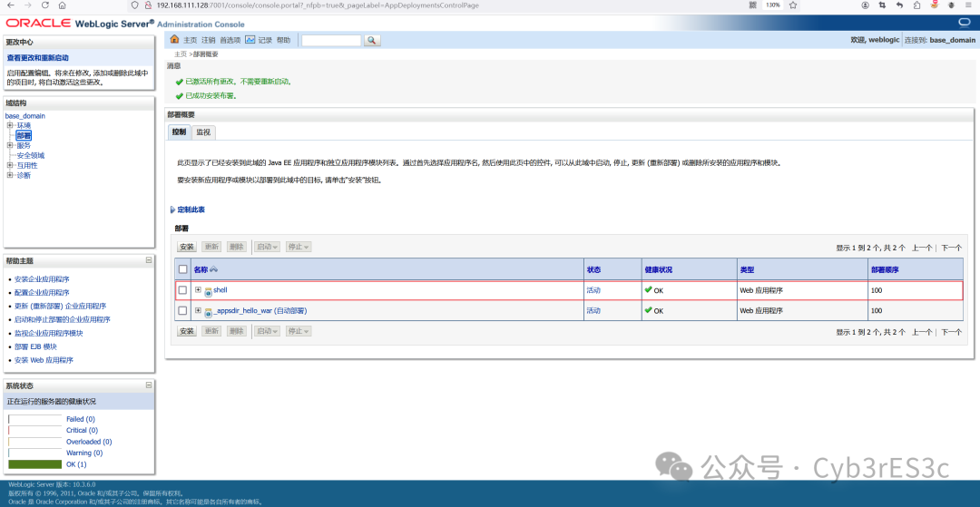The width and height of the screenshot is (980, 507).
Task: Expand the 环境 tree node
Action: tap(9, 125)
